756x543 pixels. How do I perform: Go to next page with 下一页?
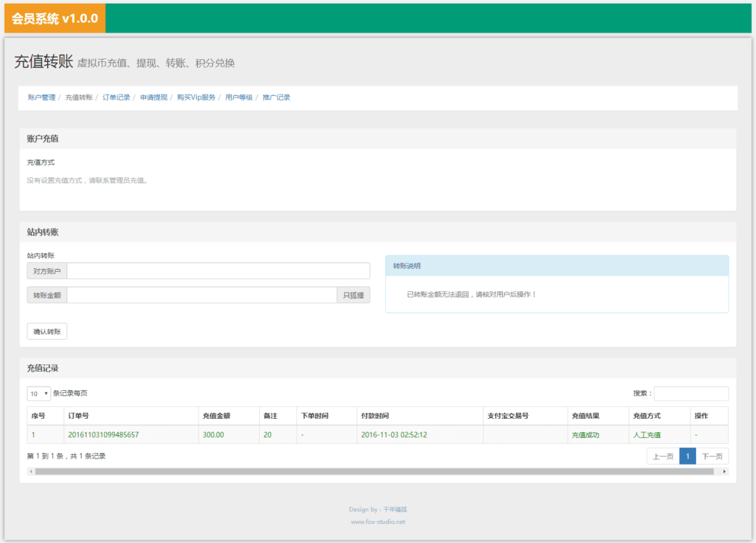coord(712,456)
